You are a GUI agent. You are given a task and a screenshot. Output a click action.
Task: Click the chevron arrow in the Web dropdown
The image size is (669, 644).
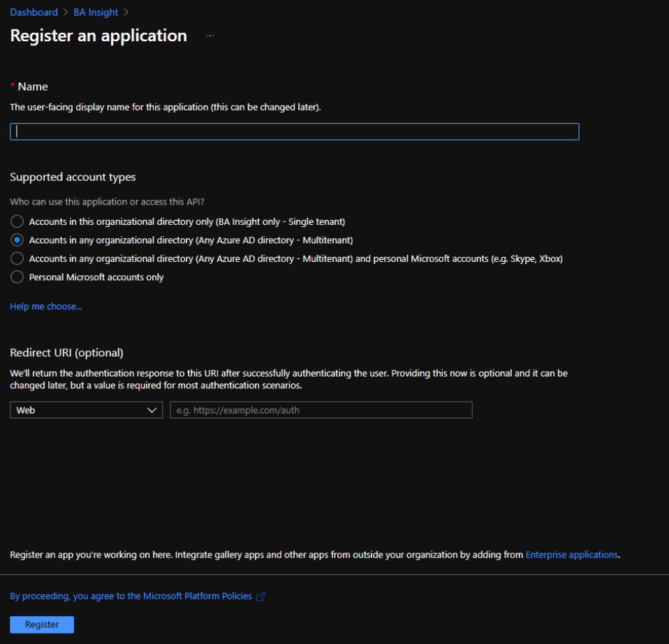(x=153, y=410)
